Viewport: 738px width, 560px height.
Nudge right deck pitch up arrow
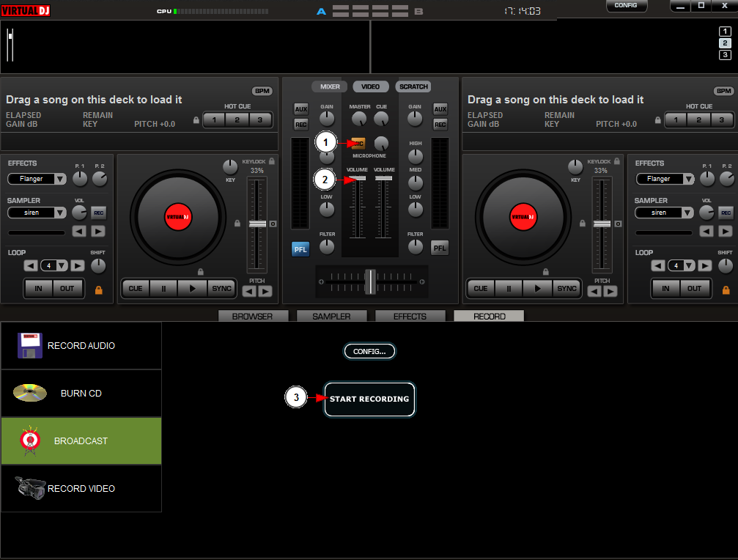point(610,292)
